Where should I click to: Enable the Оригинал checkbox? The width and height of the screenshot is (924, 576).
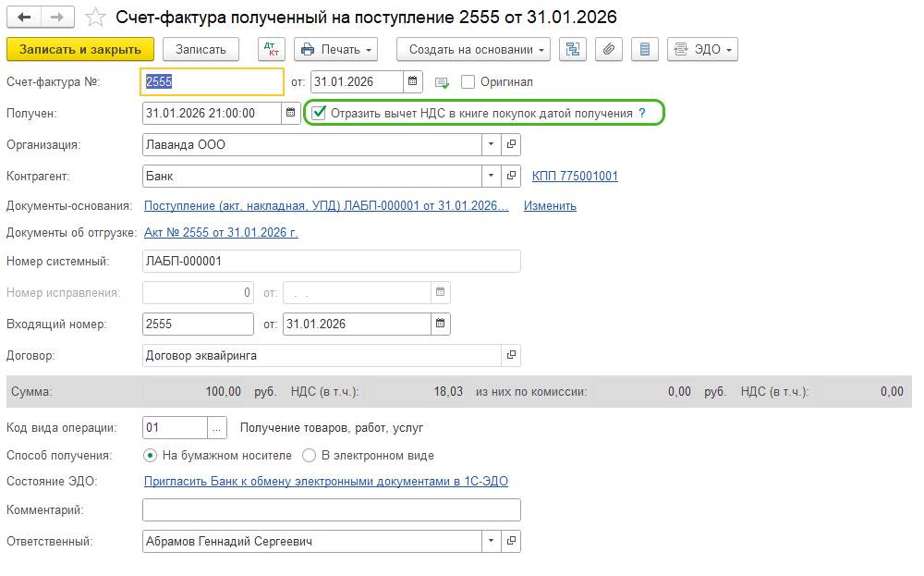coord(468,82)
